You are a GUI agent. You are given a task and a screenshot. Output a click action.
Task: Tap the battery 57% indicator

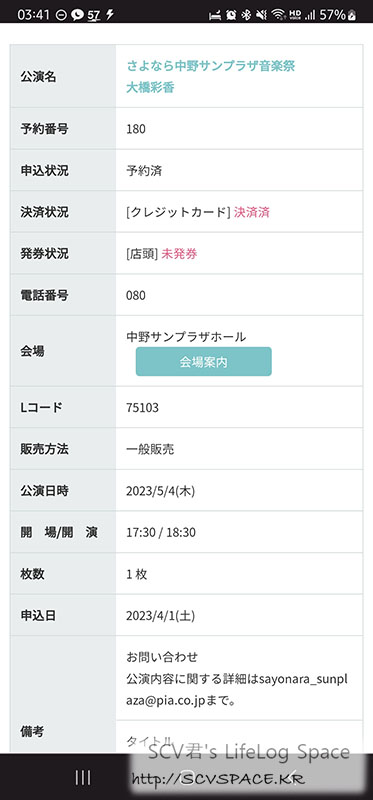tap(337, 15)
